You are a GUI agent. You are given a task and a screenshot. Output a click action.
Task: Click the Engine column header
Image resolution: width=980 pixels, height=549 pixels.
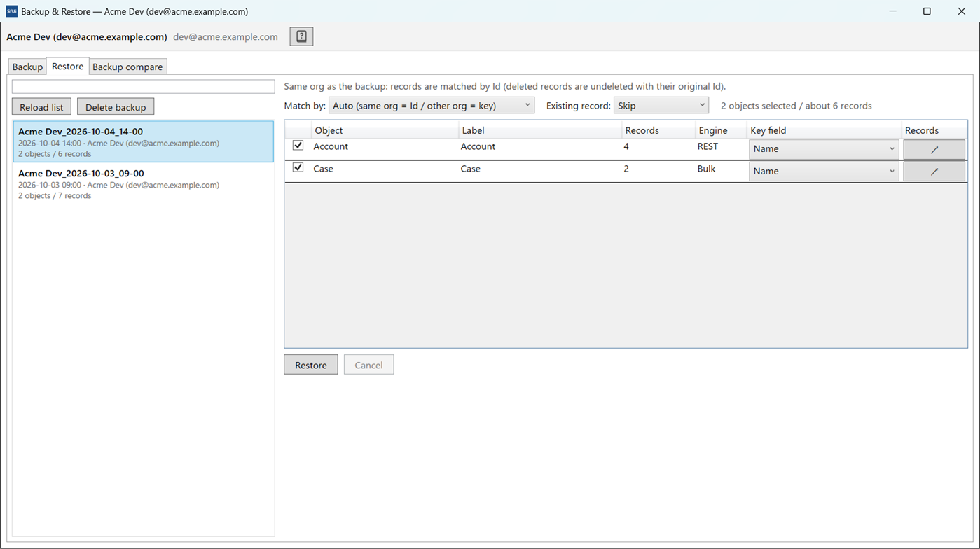tap(721, 130)
